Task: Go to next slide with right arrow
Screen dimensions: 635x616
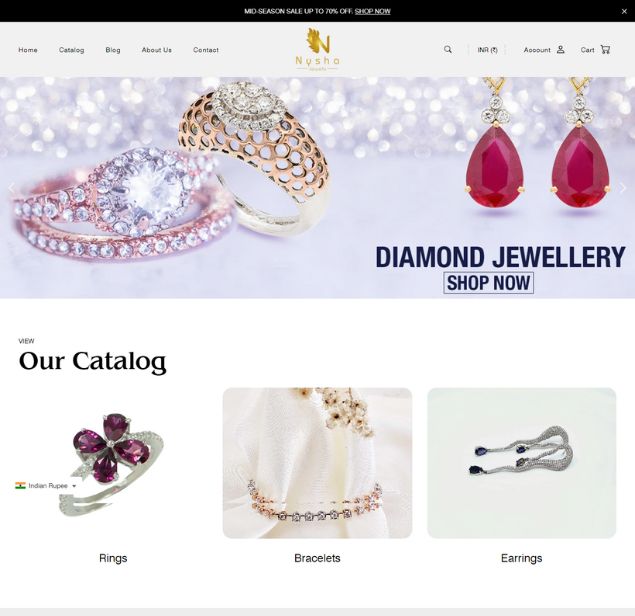Action: coord(622,188)
